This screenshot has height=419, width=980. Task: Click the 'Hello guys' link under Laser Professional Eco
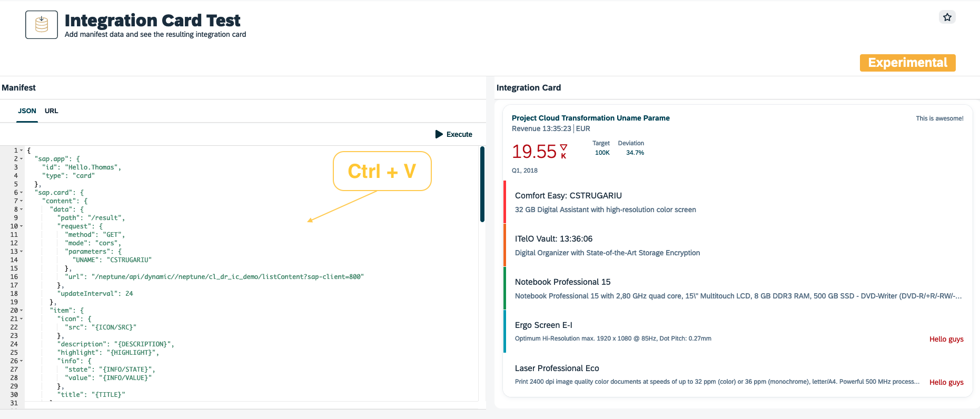946,382
